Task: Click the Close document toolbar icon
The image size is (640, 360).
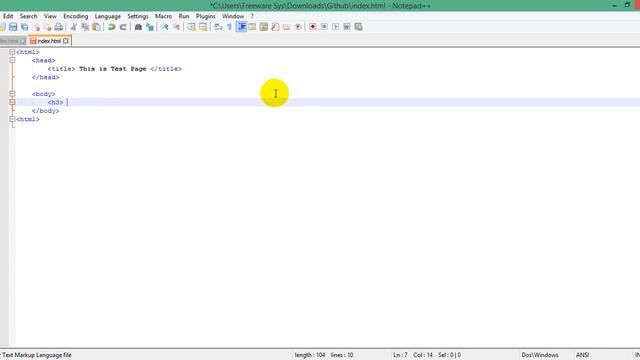Action: [36, 27]
